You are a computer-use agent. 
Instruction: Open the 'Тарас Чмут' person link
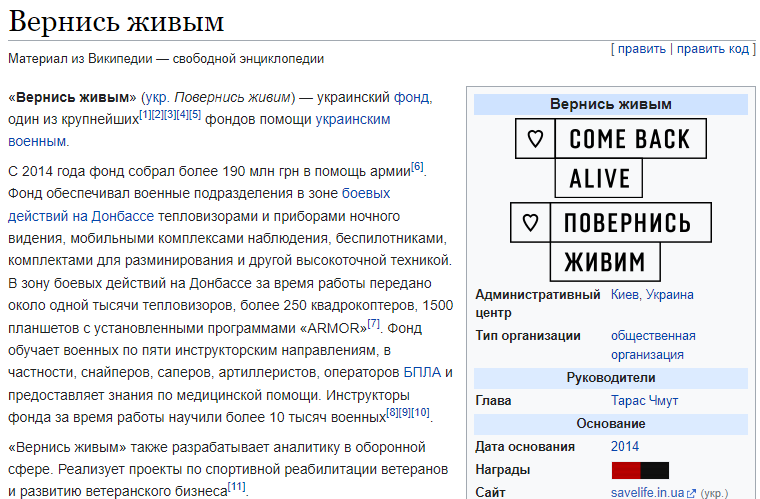tap(644, 401)
